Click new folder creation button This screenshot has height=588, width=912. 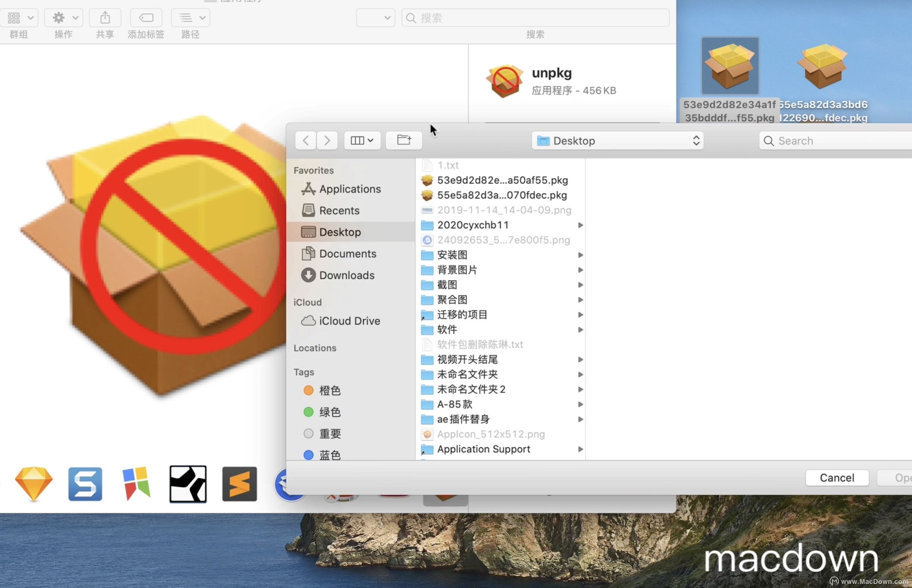(403, 140)
